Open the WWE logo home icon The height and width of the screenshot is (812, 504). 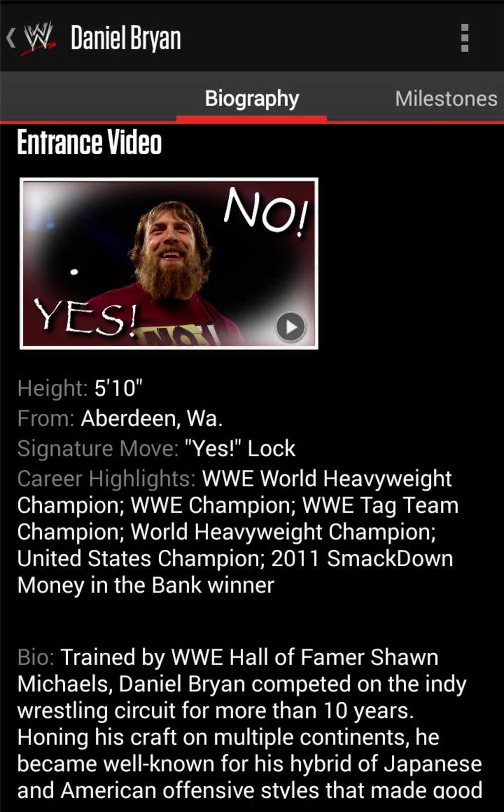click(x=40, y=38)
